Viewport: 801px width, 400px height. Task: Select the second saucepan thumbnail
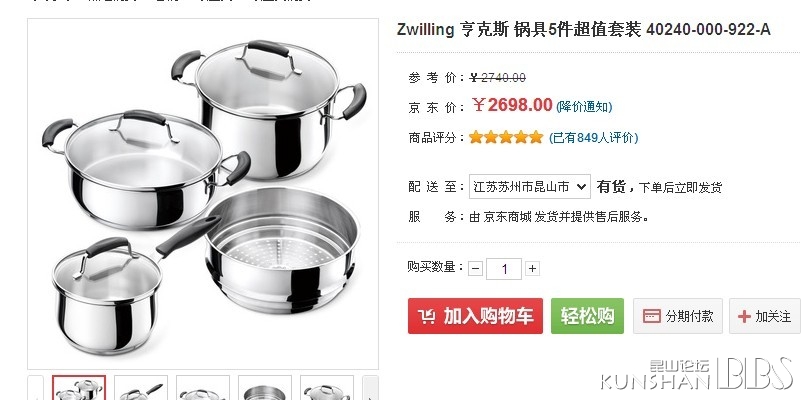click(141, 388)
